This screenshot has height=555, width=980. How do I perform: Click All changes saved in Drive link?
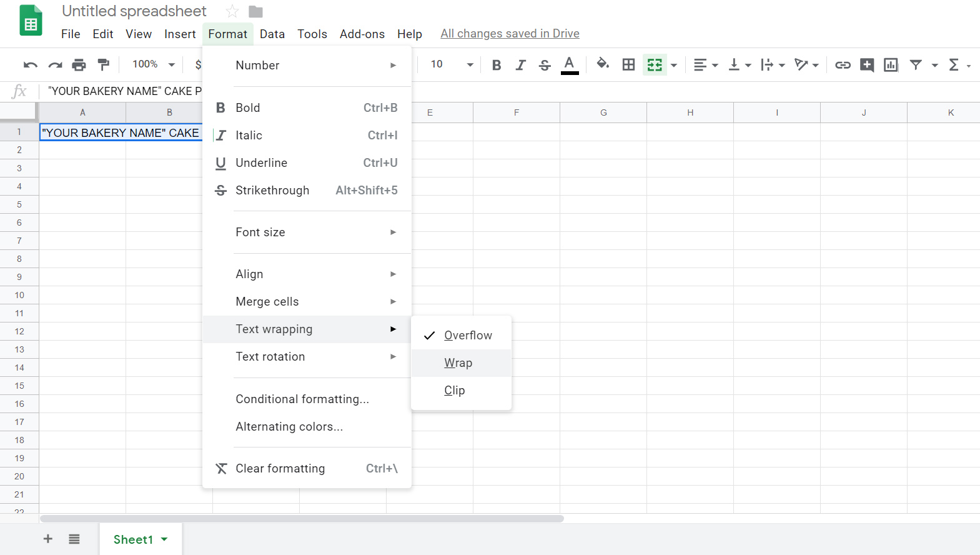tap(510, 34)
